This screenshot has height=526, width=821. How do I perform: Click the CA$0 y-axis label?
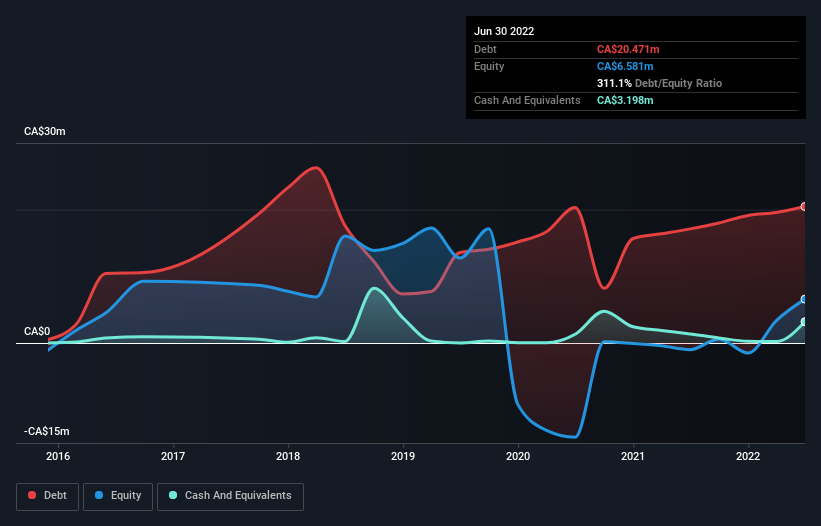pyautogui.click(x=37, y=331)
